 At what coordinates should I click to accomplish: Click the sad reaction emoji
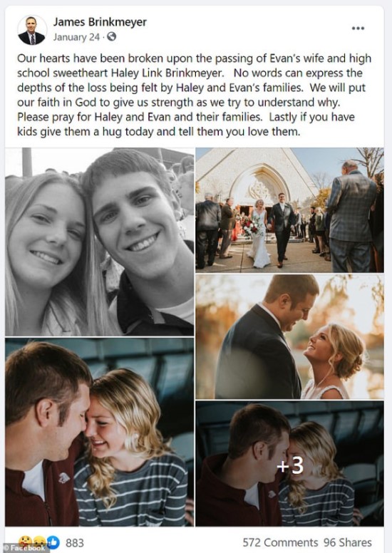coord(39,542)
